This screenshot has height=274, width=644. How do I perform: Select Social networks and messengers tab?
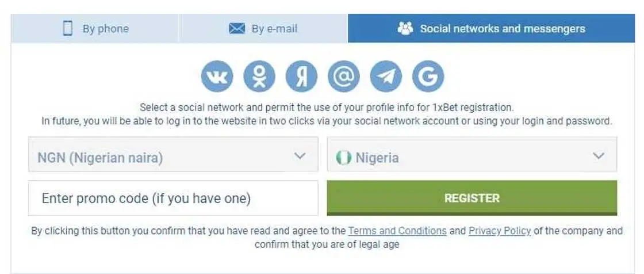point(491,28)
